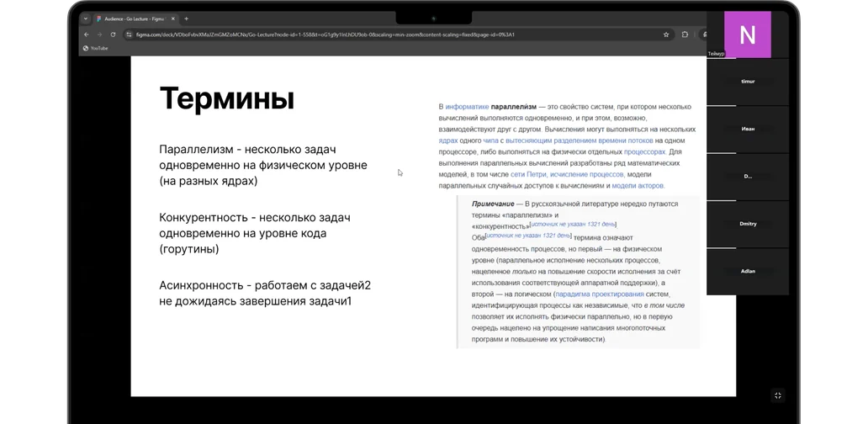The height and width of the screenshot is (424, 868).
Task: Click the browser forward arrow
Action: point(99,34)
